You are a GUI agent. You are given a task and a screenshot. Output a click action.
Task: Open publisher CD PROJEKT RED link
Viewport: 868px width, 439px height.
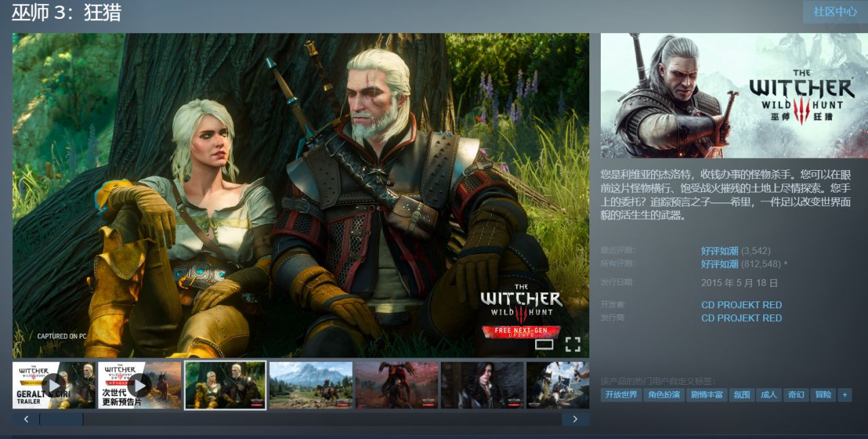pos(741,318)
